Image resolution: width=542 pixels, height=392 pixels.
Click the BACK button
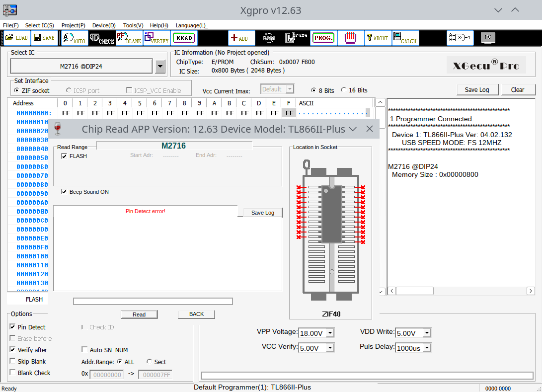click(196, 314)
